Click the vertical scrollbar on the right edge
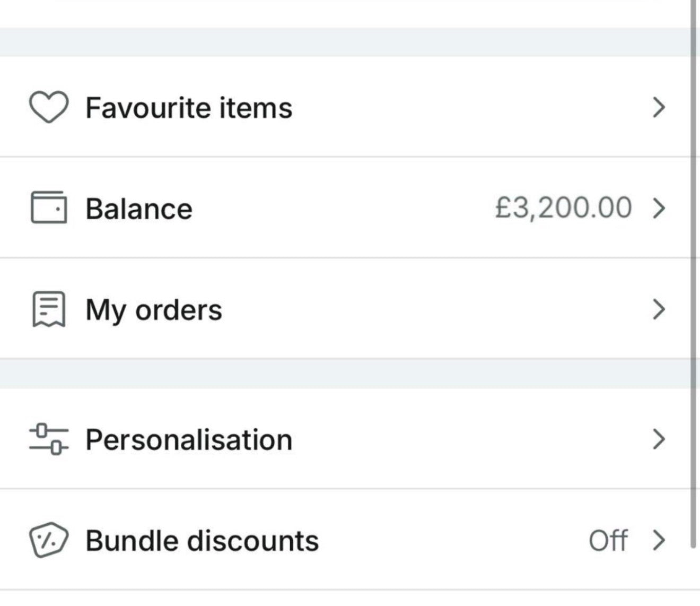Screen dimensions: 700x606 pyautogui.click(x=693, y=265)
